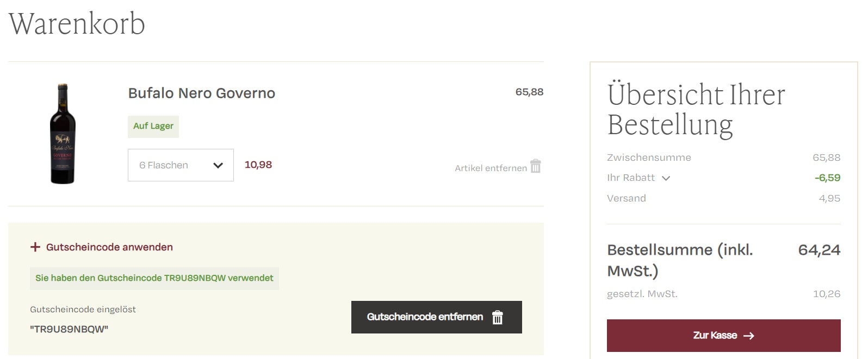868x359 pixels.
Task: Click the -6,59 discount amount
Action: click(827, 178)
